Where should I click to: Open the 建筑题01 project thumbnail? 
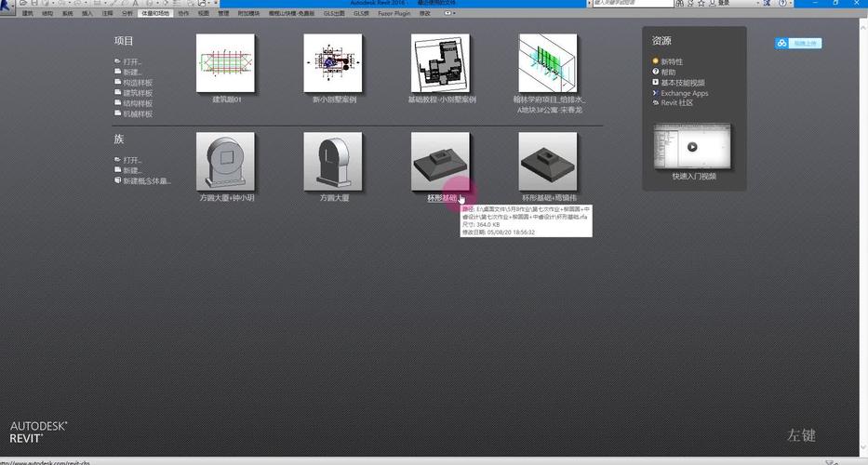(225, 63)
